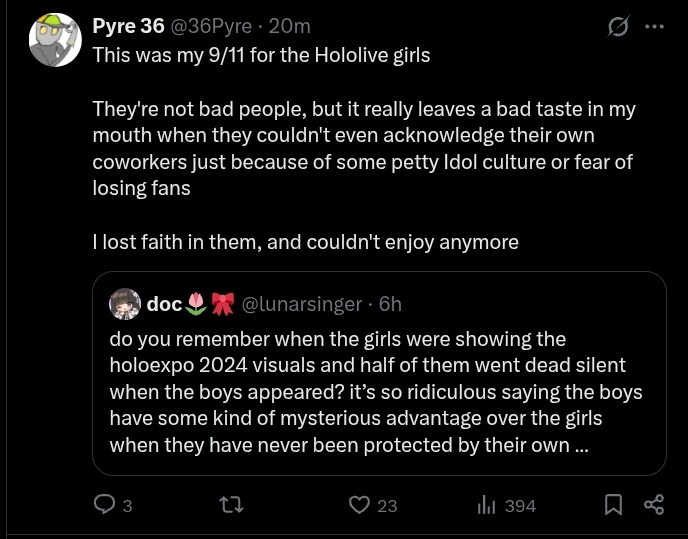The width and height of the screenshot is (688, 539).
Task: Click the Grok slashed-circle icon
Action: click(619, 27)
